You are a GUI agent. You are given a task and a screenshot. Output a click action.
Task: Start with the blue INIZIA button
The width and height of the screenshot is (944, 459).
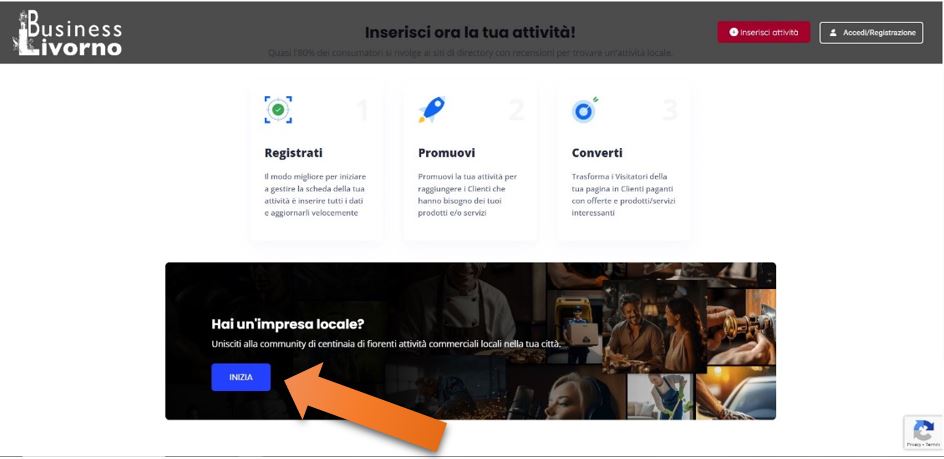[x=241, y=377]
